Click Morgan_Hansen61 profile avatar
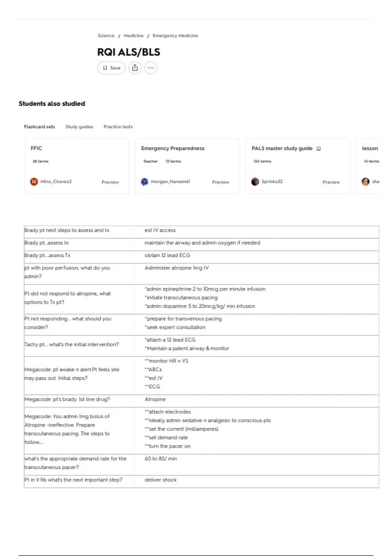 (x=144, y=182)
